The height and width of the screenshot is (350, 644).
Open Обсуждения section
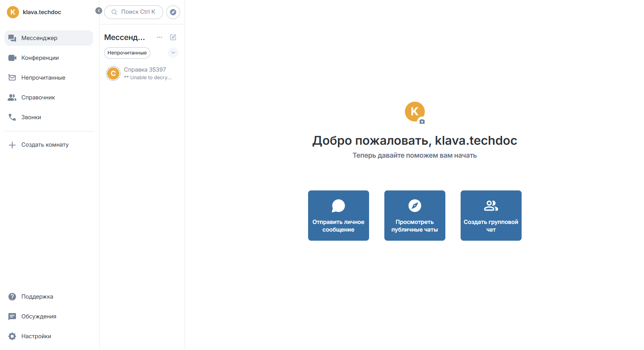tap(49, 316)
